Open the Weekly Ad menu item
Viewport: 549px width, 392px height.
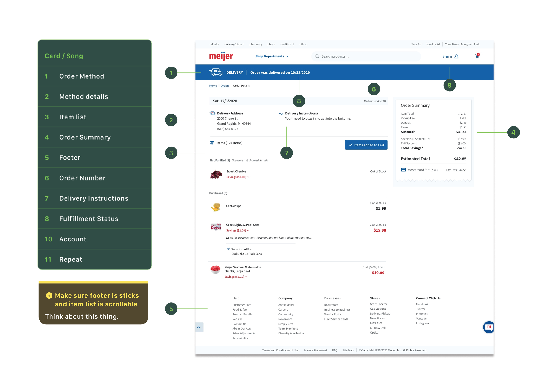[433, 44]
